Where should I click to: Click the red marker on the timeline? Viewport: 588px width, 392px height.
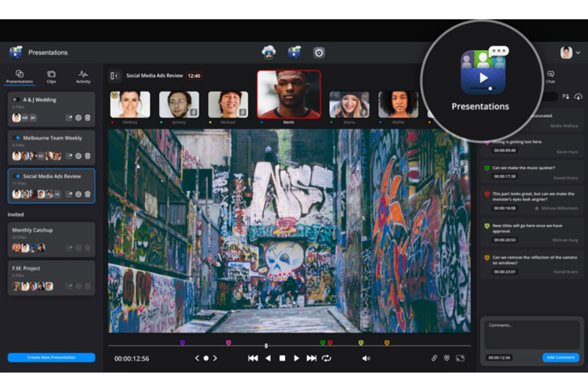point(330,342)
